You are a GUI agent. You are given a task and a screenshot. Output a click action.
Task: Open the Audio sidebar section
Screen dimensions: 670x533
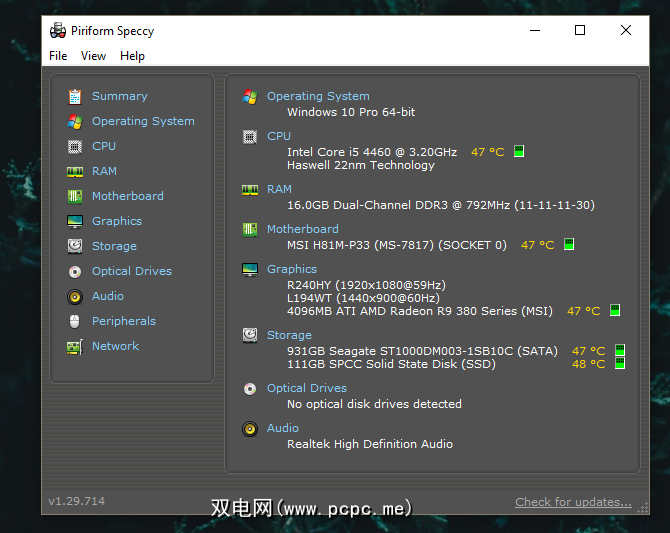tap(108, 296)
